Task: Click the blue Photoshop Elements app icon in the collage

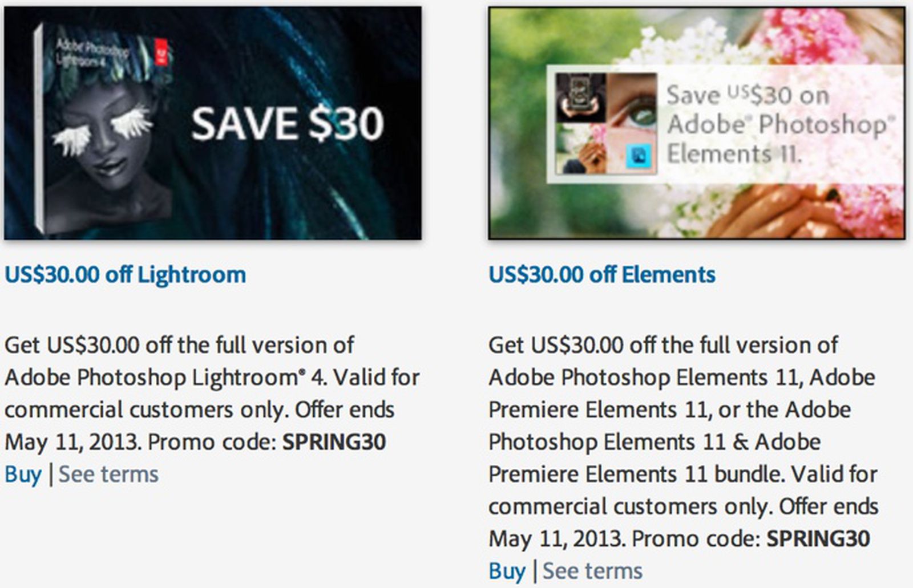Action: [640, 157]
